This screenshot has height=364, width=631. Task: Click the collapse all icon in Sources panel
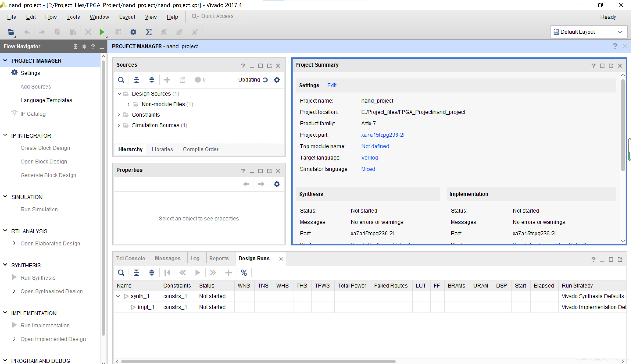137,80
